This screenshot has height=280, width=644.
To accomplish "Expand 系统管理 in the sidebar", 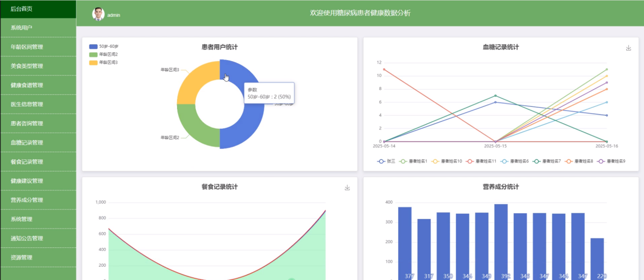I will (38, 219).
